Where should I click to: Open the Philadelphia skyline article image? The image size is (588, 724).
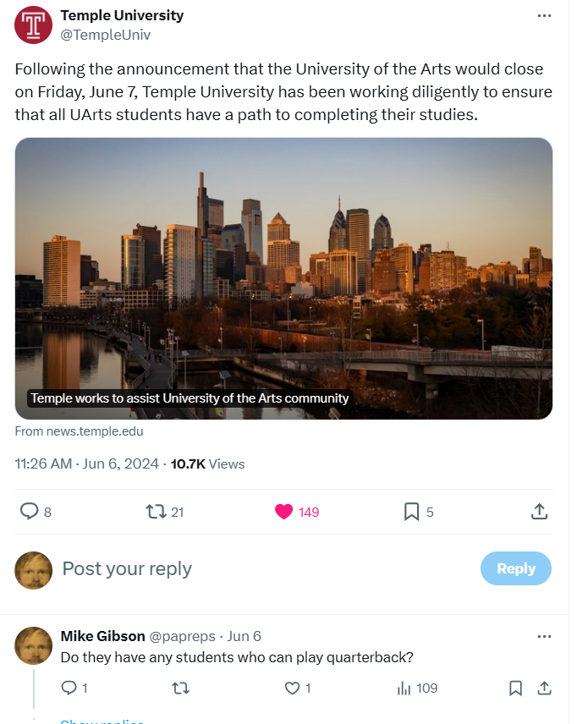click(x=283, y=278)
